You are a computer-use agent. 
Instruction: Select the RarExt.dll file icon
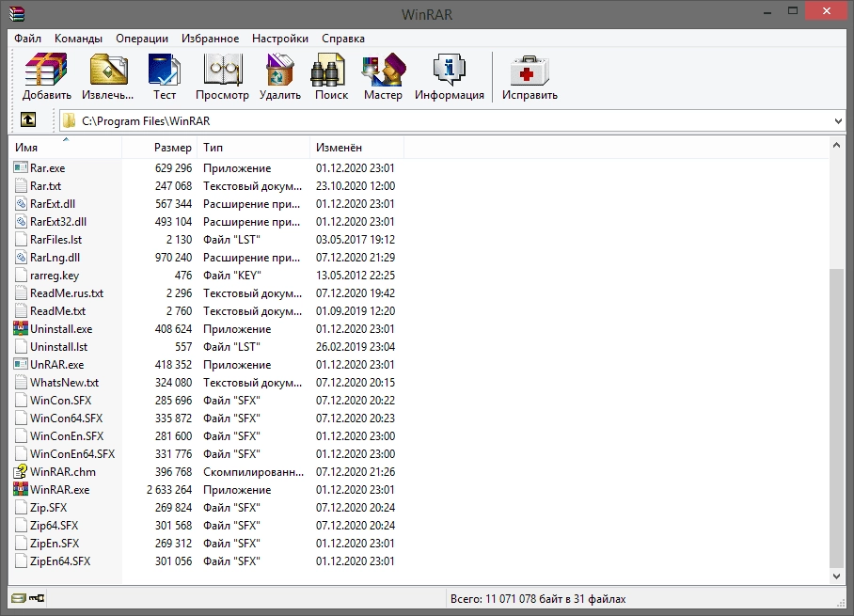click(21, 204)
